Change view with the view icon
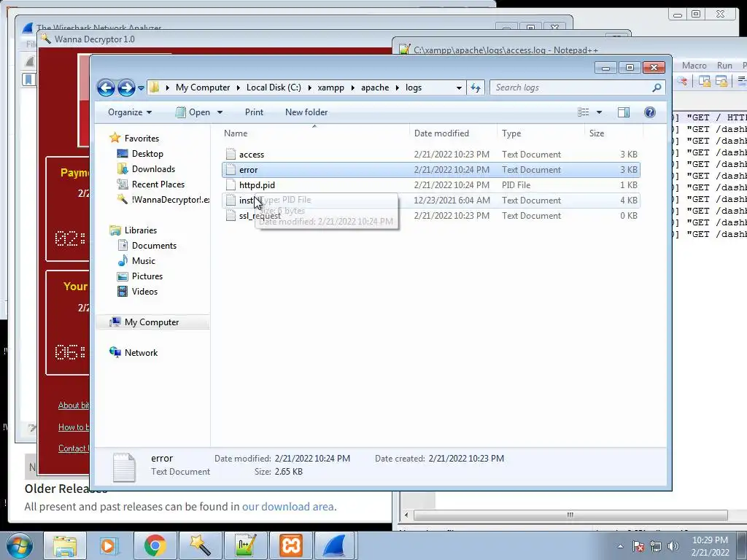 pos(584,112)
